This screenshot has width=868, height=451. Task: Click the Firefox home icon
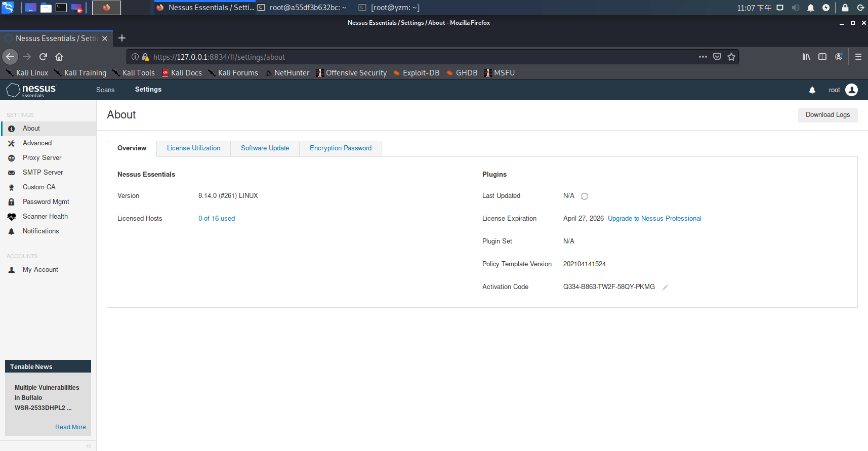click(x=59, y=57)
